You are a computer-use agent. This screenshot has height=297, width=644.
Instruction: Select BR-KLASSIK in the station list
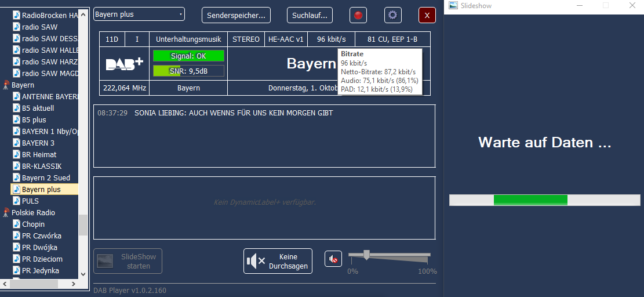pyautogui.click(x=41, y=166)
